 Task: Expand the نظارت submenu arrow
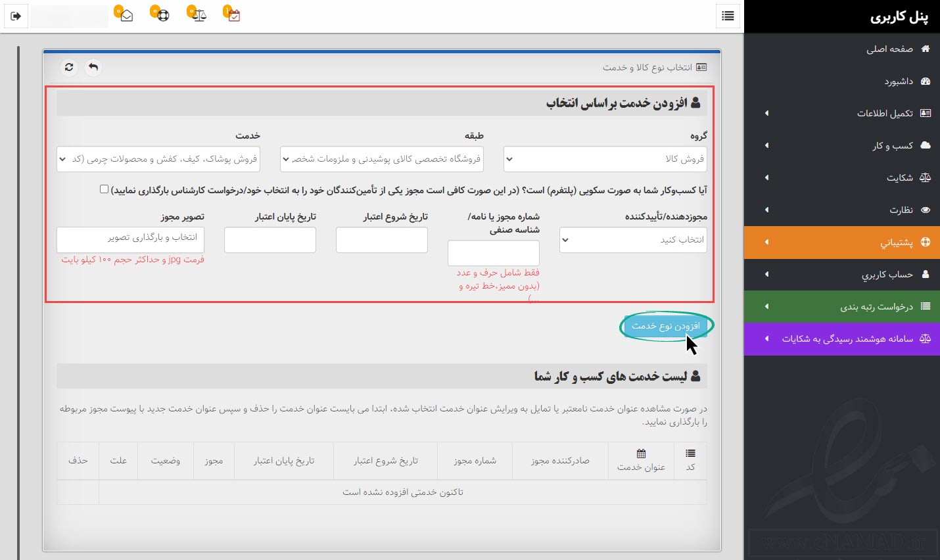click(x=766, y=210)
